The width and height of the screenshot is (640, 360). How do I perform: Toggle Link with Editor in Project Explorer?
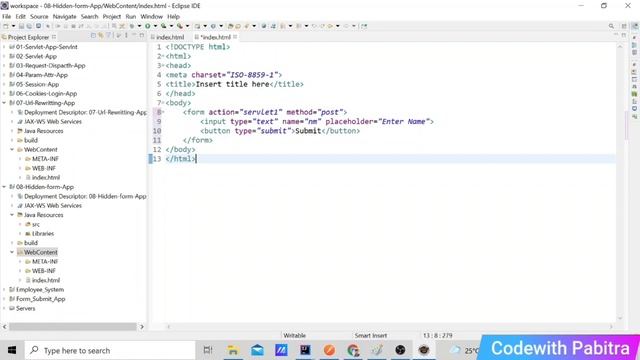click(x=100, y=36)
